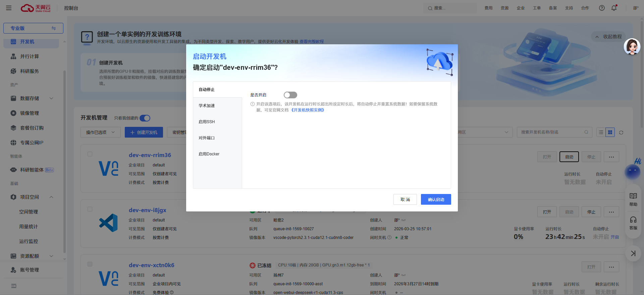Open more actions for dev-env-xctn0k6
The width and height of the screenshot is (644, 295).
point(611,267)
